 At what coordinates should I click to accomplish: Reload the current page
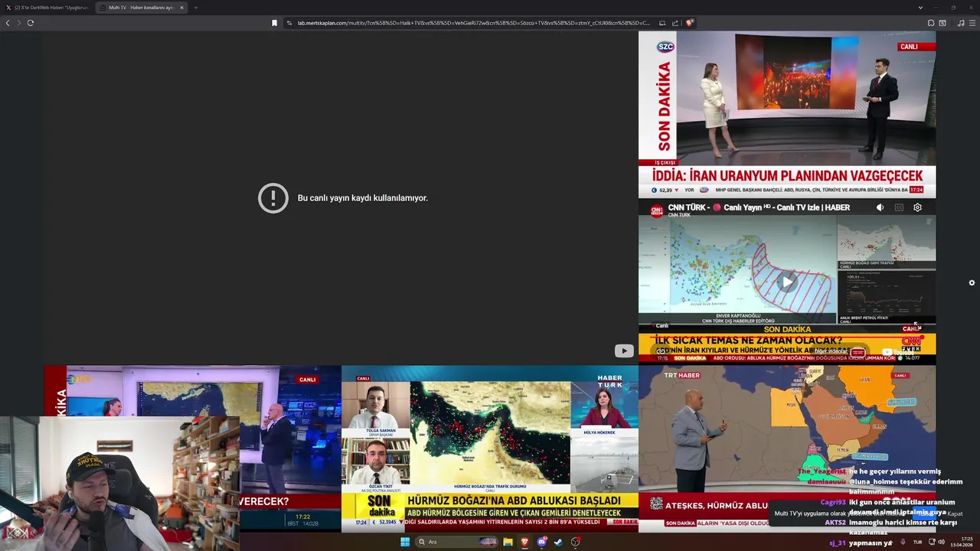click(31, 23)
